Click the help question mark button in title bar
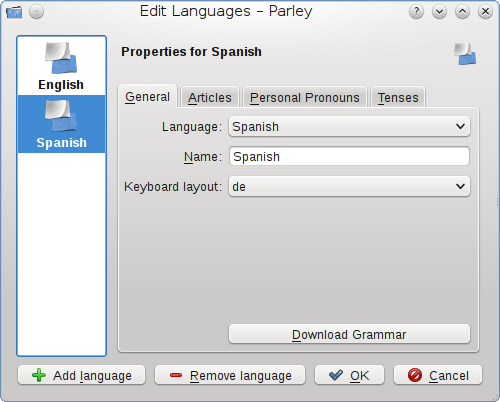This screenshot has width=500, height=402. click(x=416, y=12)
